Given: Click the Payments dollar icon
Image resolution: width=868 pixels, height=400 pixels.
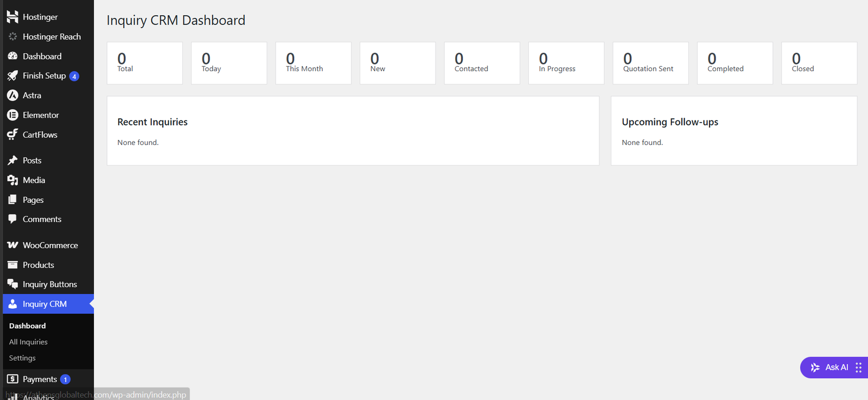Looking at the screenshot, I should click(12, 379).
